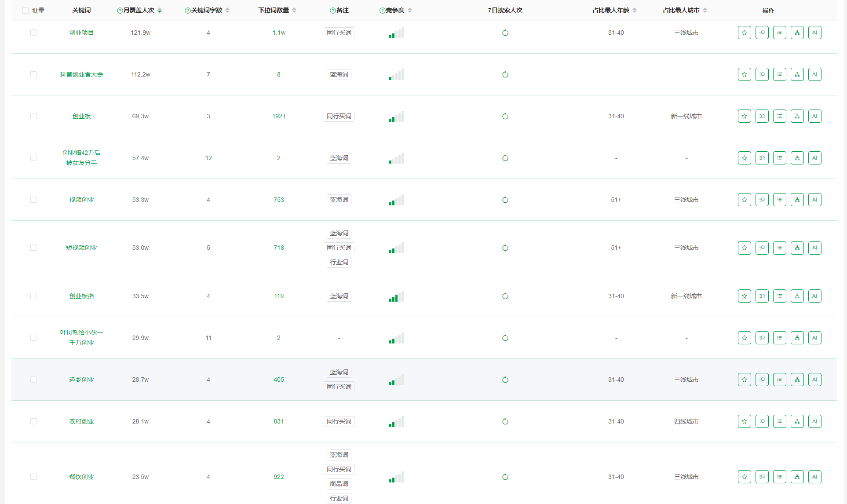
Task: Check the 创业板指 row checkbox
Action: pyautogui.click(x=33, y=296)
